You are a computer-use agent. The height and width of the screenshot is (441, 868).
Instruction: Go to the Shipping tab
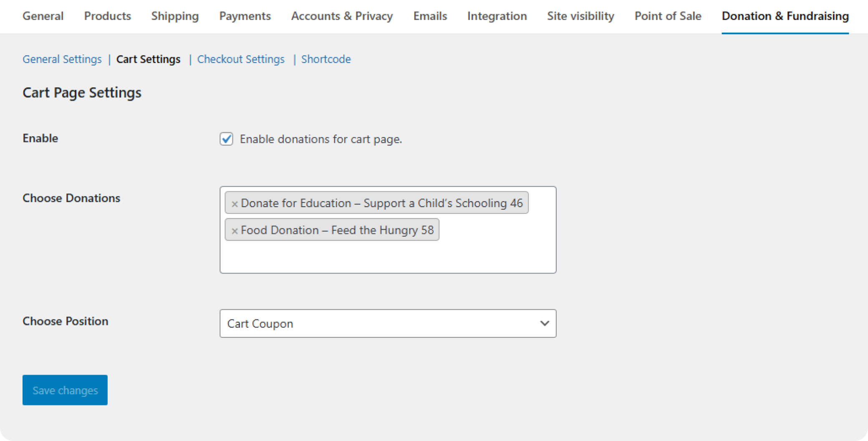point(175,16)
